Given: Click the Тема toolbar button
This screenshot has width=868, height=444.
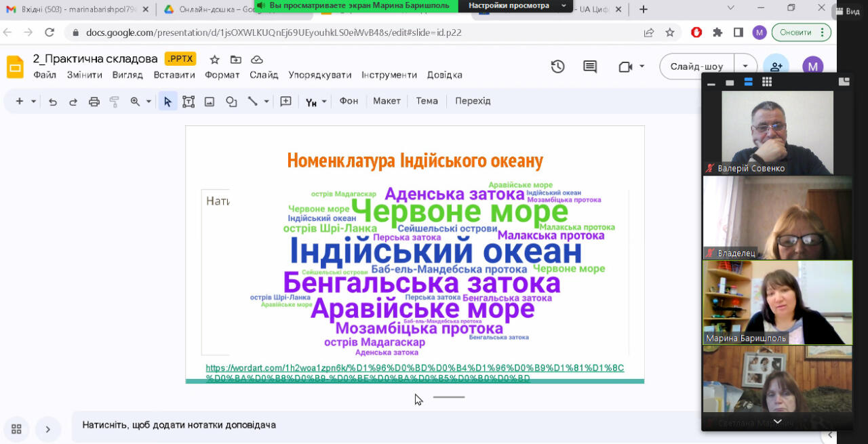Looking at the screenshot, I should click(427, 101).
